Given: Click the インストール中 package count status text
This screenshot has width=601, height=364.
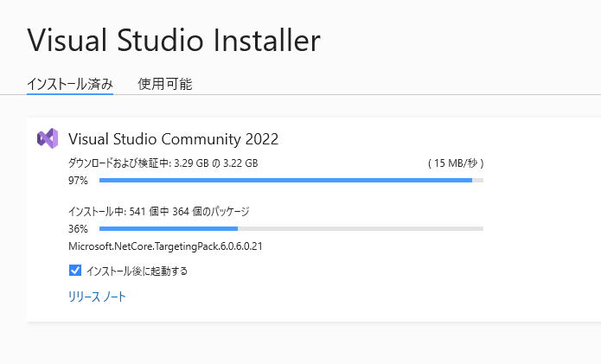Looking at the screenshot, I should 95,211.
